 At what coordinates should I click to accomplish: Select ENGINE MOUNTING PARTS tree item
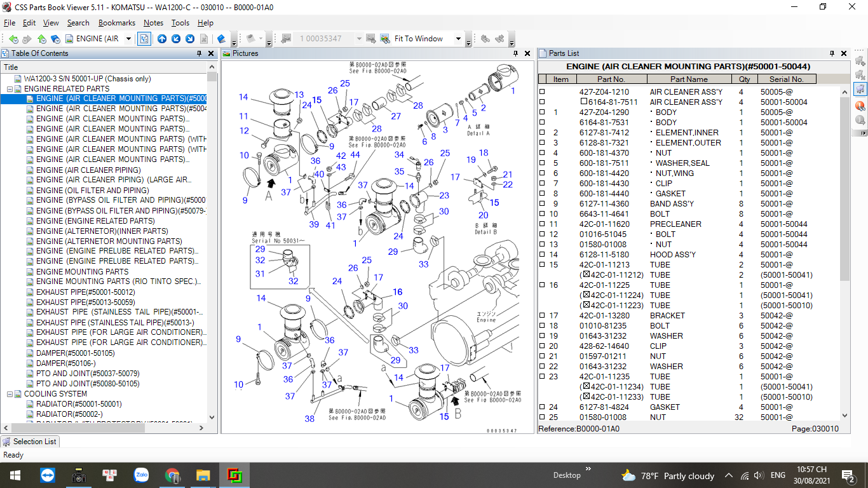coord(82,272)
